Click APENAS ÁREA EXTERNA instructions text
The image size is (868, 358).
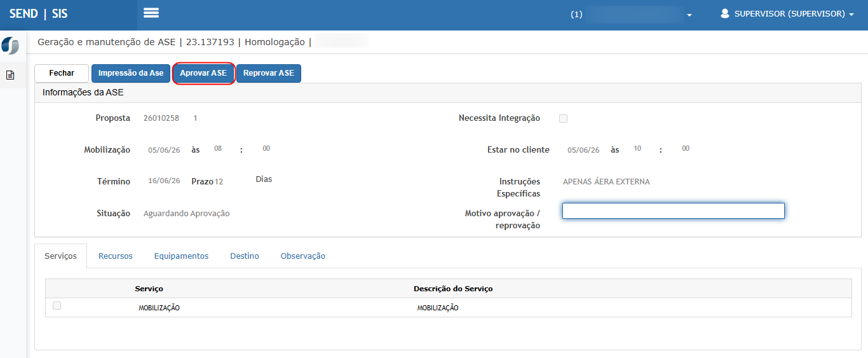click(606, 182)
